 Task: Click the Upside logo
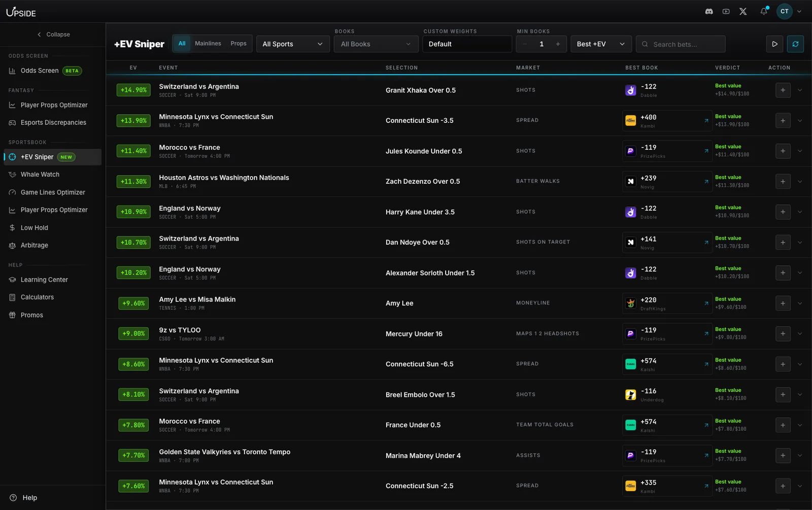pos(21,12)
